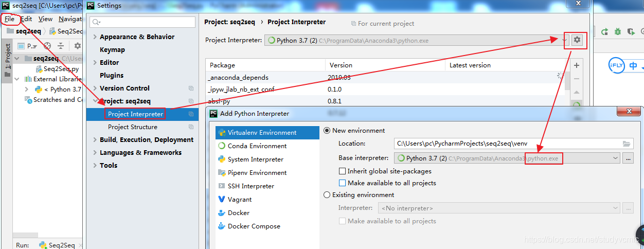Click the Version column header

385,65
